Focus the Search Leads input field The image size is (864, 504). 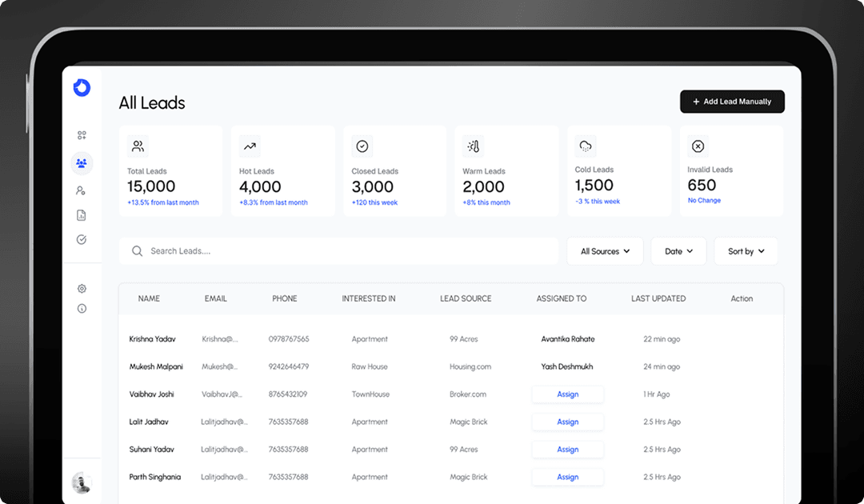(x=338, y=251)
